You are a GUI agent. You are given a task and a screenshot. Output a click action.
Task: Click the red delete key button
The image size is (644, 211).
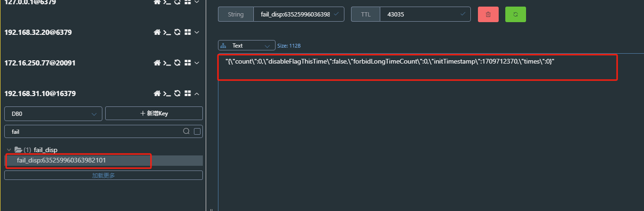[x=488, y=15]
